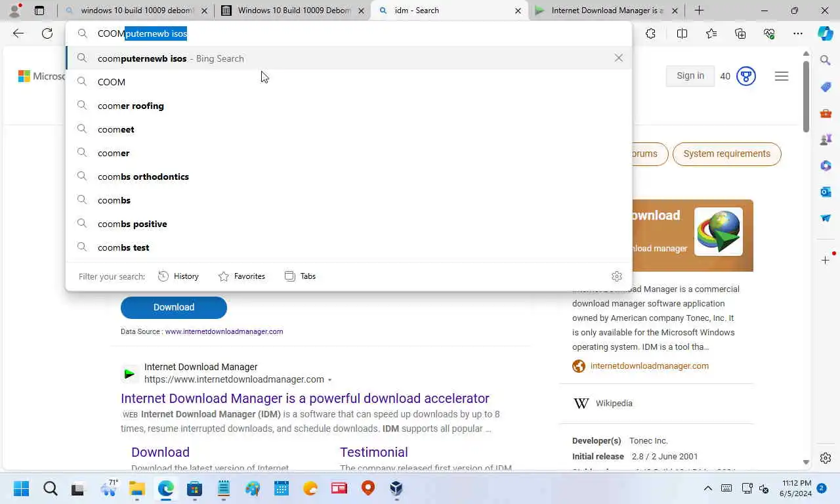Open the Extensions puzzle icon
Screen dimensions: 840x504
[x=650, y=33]
